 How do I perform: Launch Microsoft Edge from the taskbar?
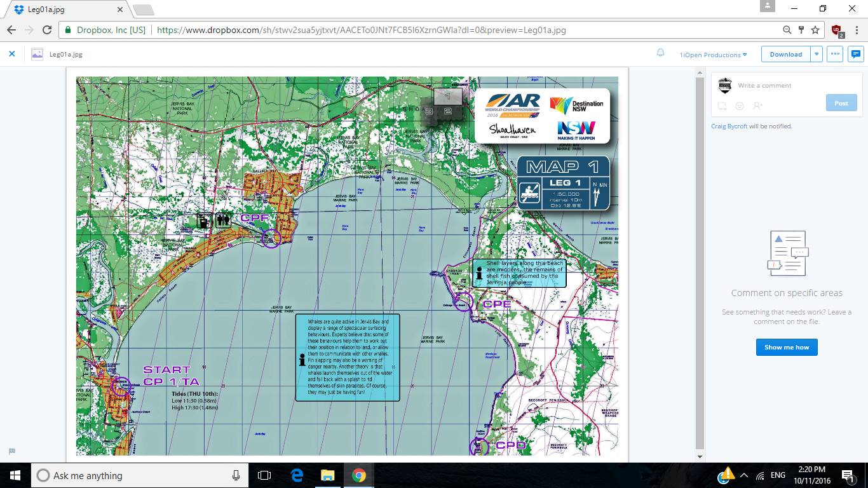(297, 475)
